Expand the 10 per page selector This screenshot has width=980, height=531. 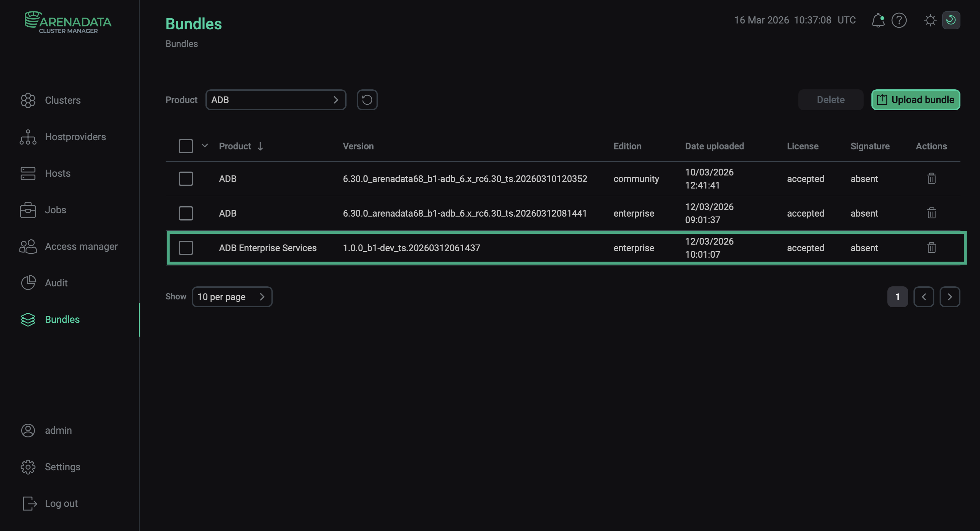click(x=232, y=296)
